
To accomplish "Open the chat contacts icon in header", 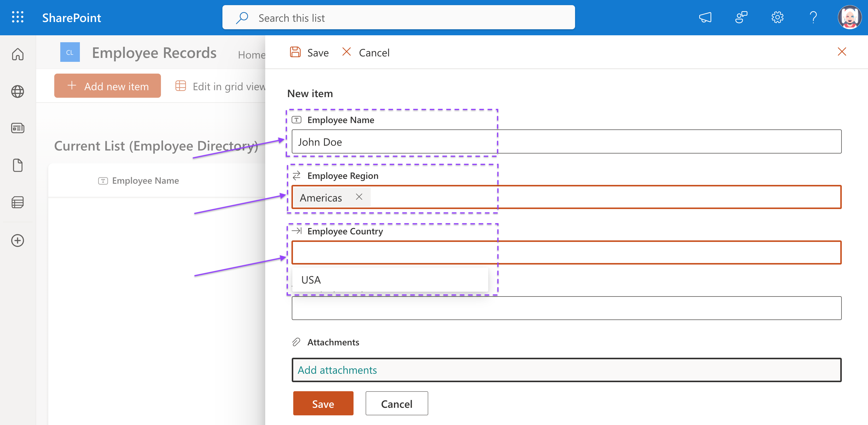I will coord(741,17).
